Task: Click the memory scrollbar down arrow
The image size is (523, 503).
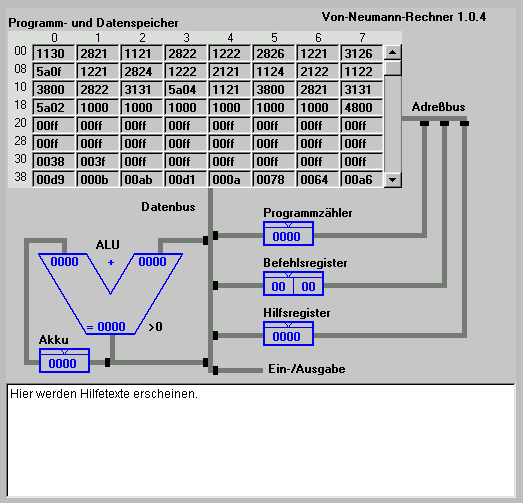Action: point(393,180)
